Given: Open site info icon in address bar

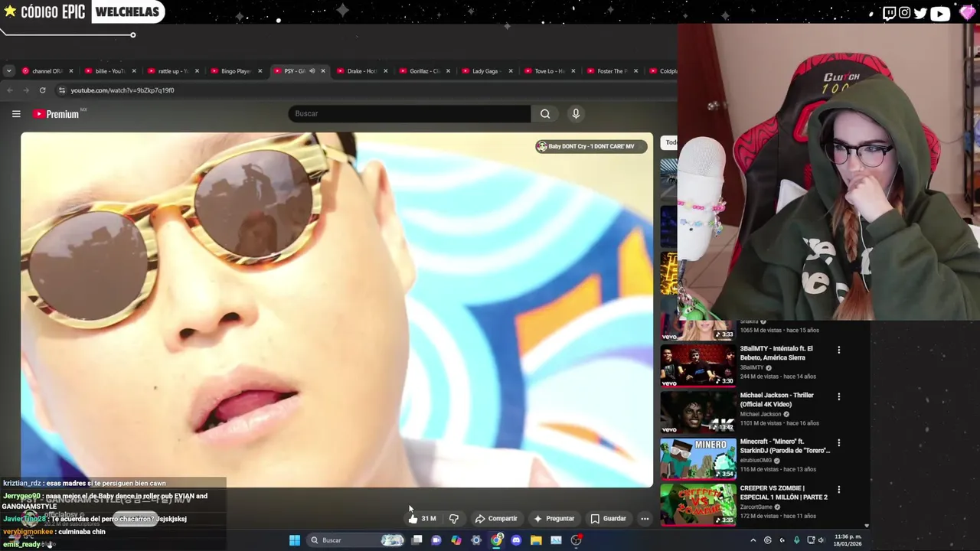Looking at the screenshot, I should point(62,90).
